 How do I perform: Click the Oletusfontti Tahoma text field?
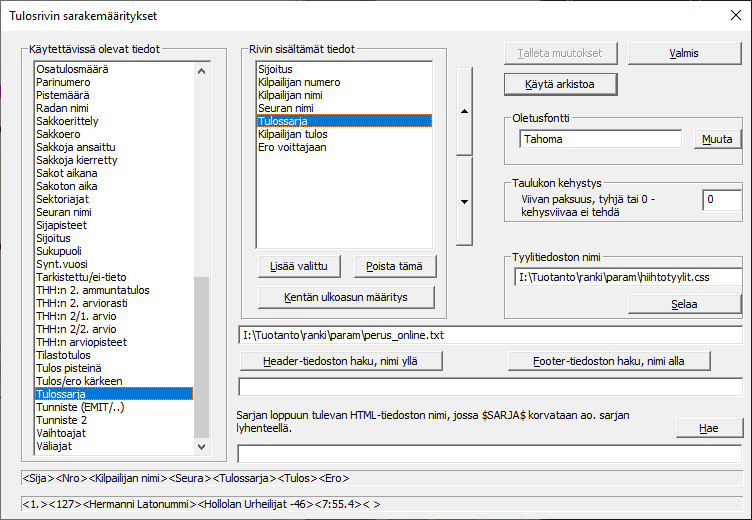point(600,140)
